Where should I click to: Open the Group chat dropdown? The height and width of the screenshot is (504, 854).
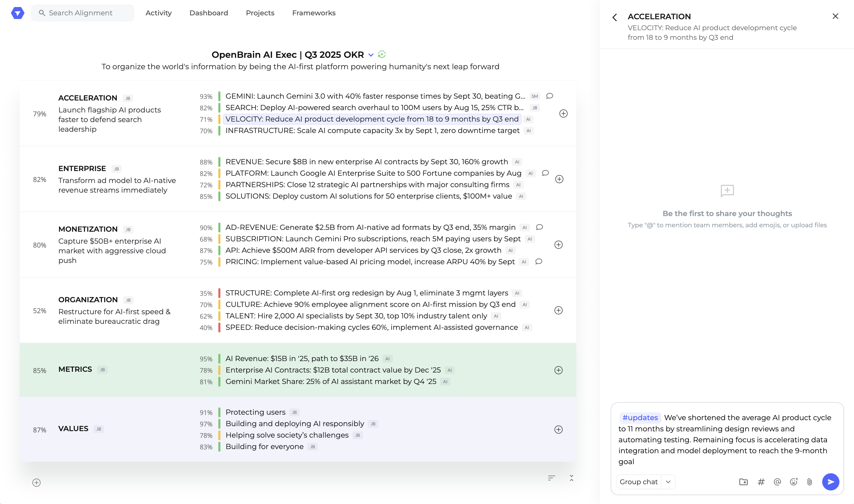pyautogui.click(x=668, y=482)
